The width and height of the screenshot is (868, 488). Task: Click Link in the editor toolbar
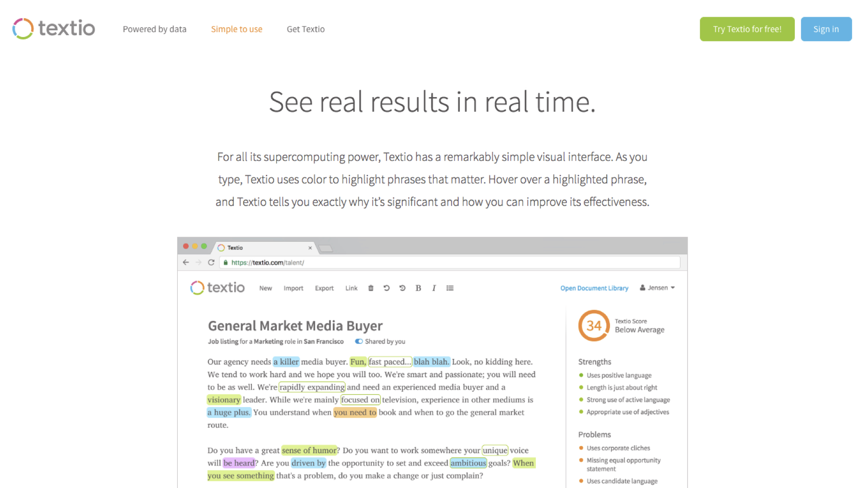coord(351,288)
